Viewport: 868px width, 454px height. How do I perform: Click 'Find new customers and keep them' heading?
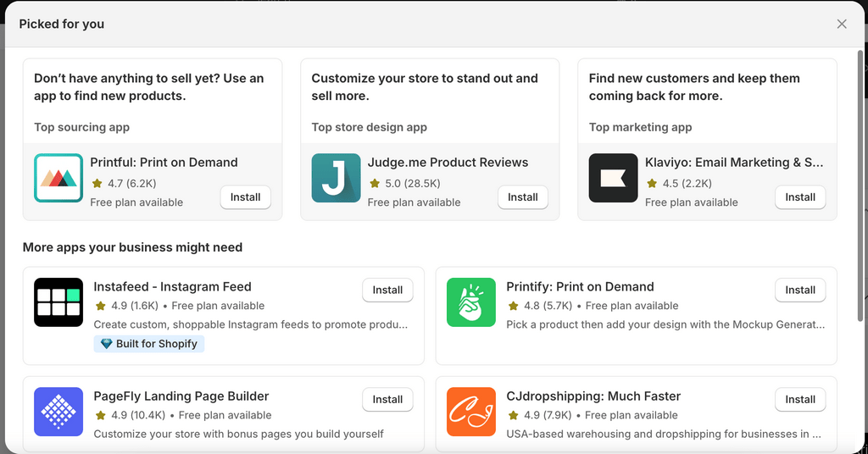click(694, 86)
